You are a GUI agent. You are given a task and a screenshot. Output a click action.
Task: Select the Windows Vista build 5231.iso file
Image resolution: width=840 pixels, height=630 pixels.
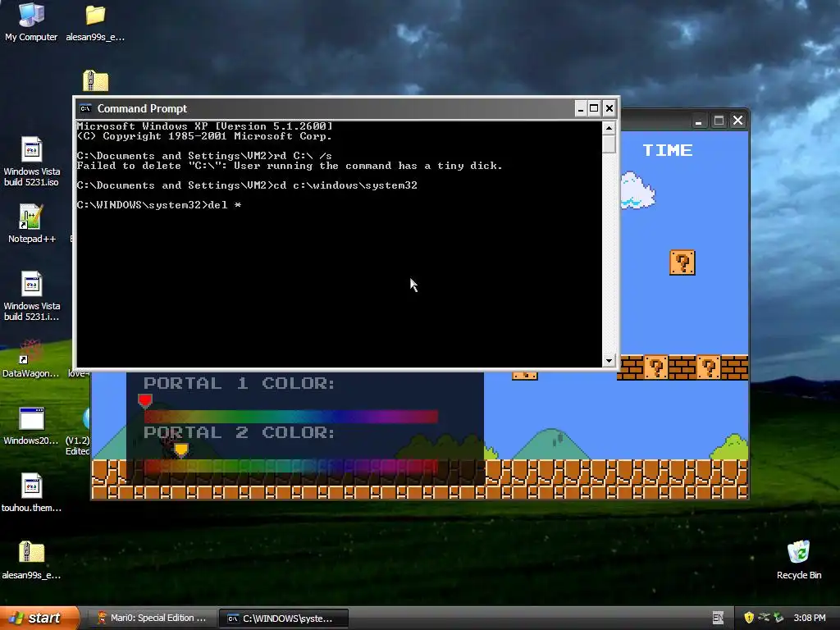(x=32, y=162)
